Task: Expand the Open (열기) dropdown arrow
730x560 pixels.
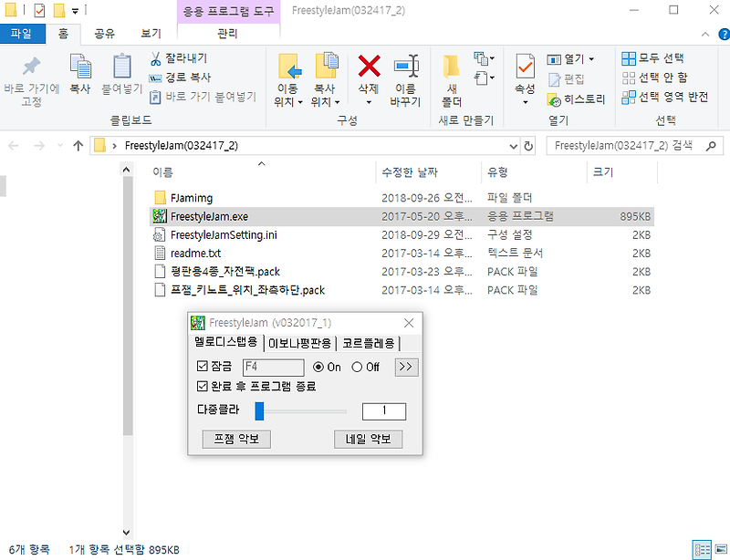Action: (591, 59)
